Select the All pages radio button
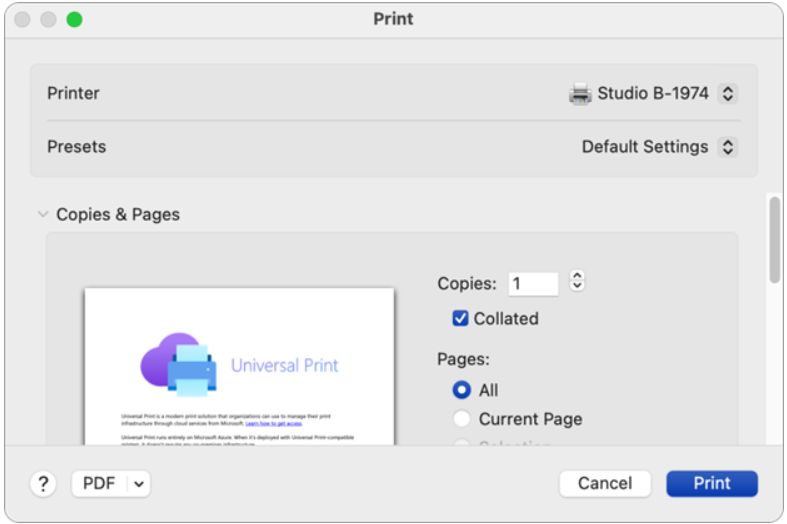The height and width of the screenshot is (524, 787). tap(461, 391)
